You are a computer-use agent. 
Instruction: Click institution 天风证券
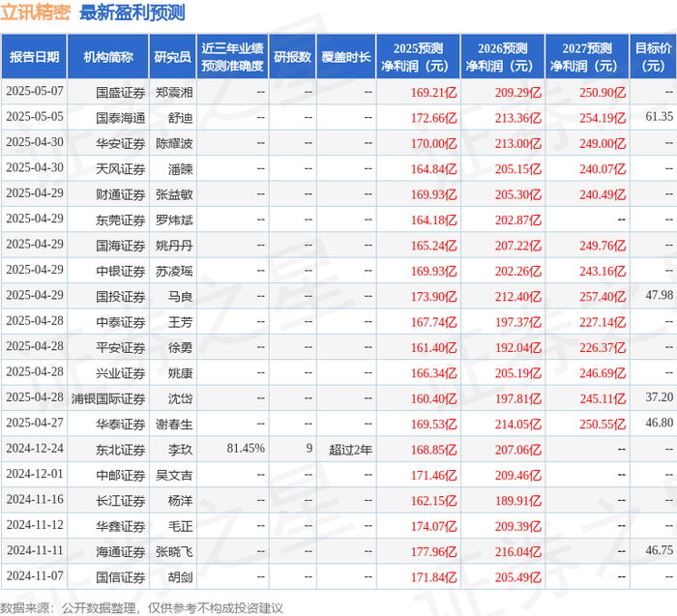tap(121, 169)
